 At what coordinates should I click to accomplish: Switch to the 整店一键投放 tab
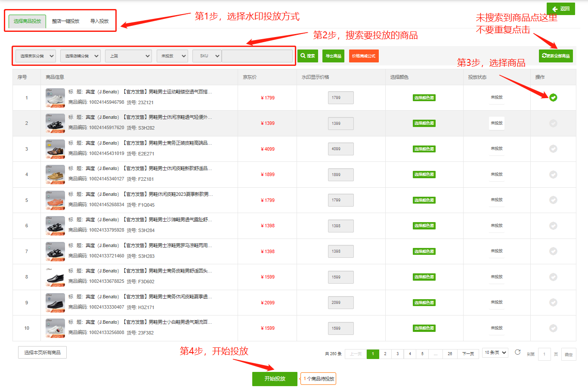point(65,21)
